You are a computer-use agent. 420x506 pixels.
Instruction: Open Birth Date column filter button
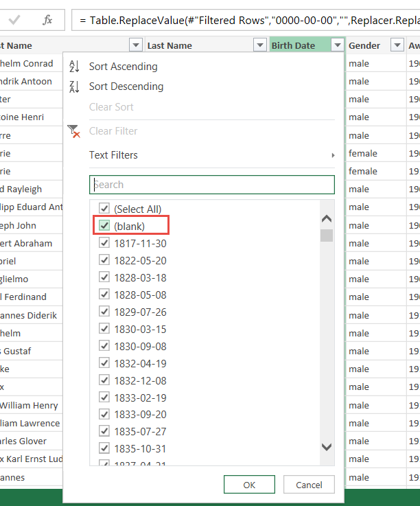(337, 46)
